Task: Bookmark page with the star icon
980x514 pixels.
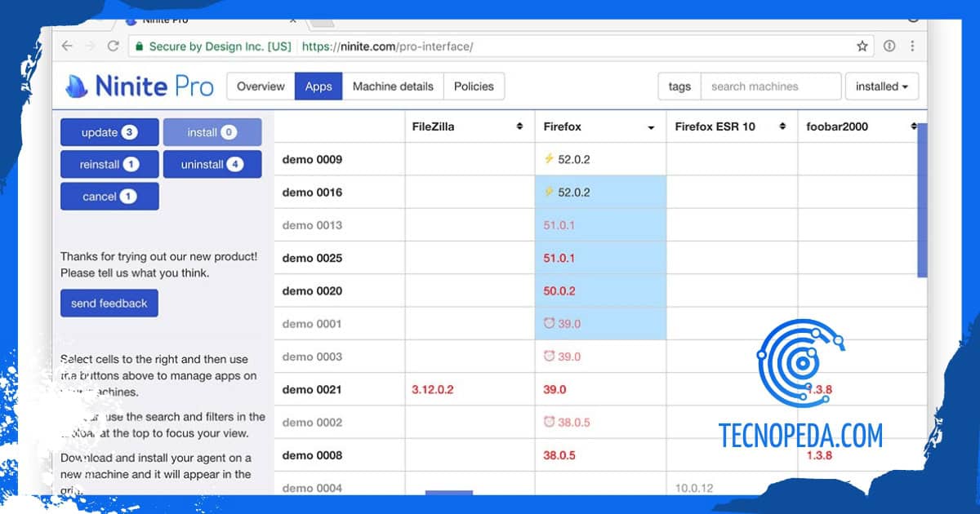Action: click(x=862, y=47)
